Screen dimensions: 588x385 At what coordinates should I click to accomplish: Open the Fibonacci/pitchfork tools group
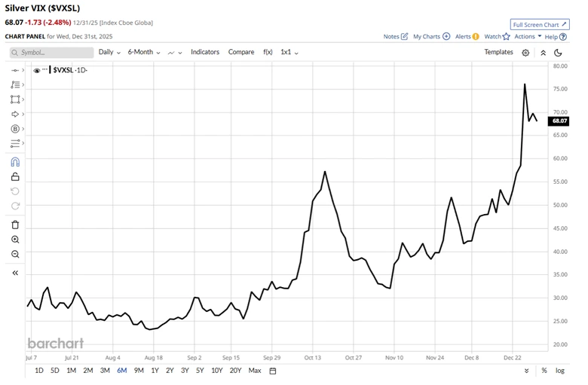point(15,84)
